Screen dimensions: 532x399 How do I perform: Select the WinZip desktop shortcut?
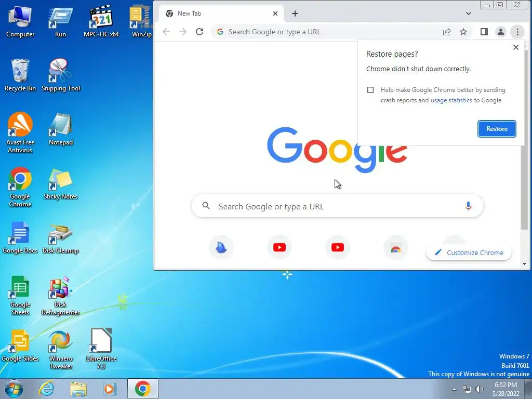pos(141,21)
